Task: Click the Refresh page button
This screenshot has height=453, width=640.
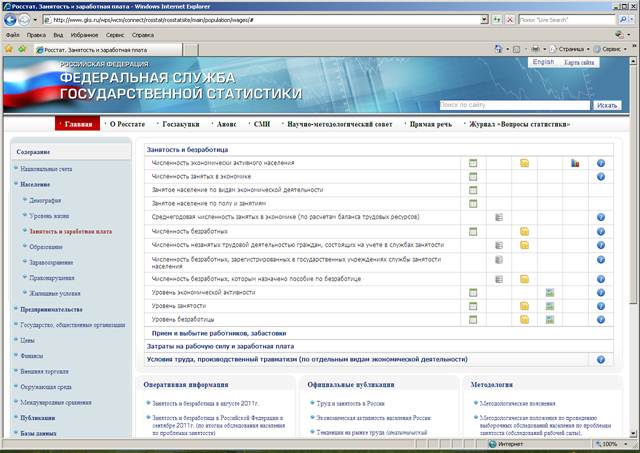Action: 497,20
